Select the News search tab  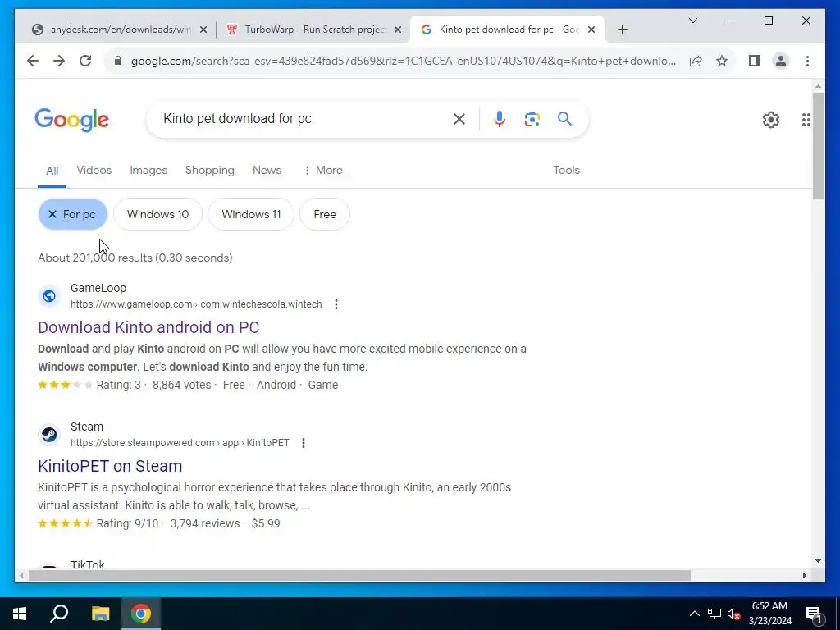click(x=267, y=170)
